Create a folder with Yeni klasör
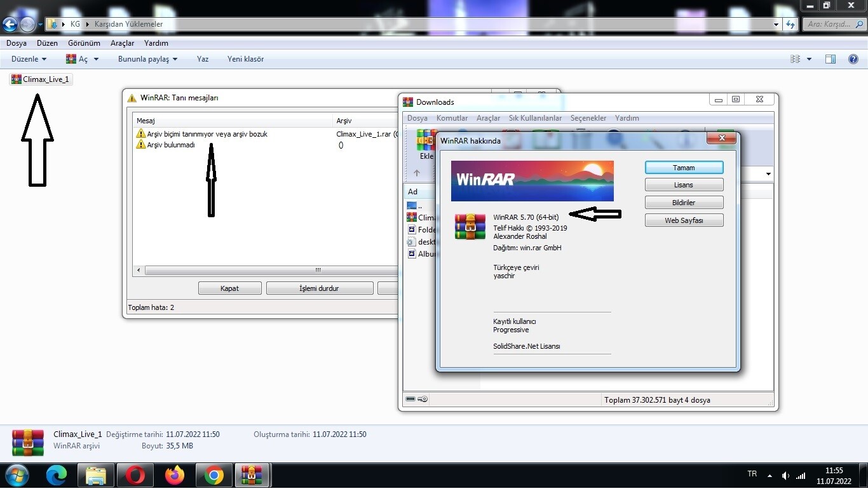The image size is (868, 491). 245,59
